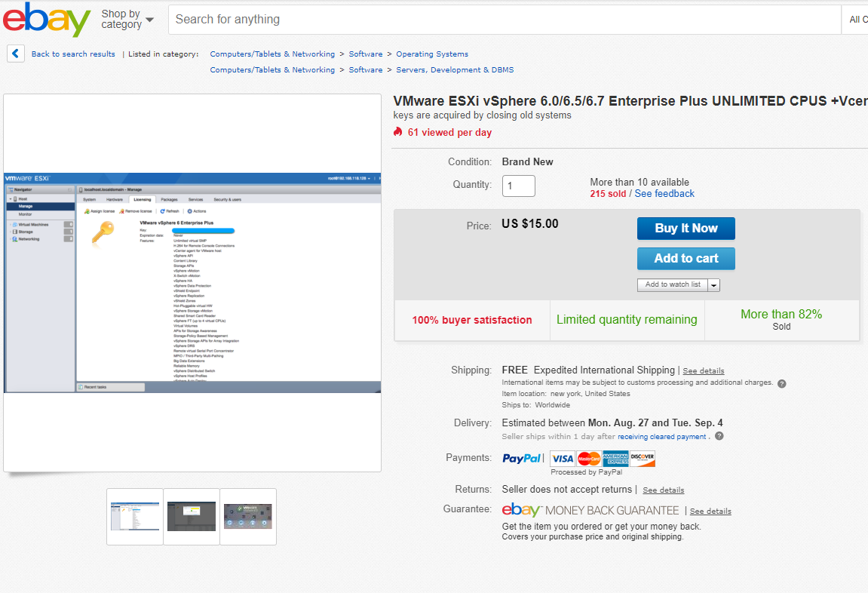Open returns See details link
The height and width of the screenshot is (593, 868).
[x=663, y=490]
